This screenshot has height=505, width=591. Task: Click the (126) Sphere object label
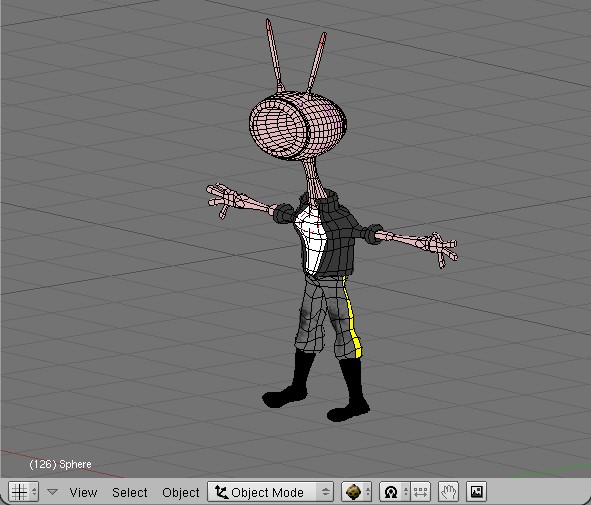click(x=60, y=464)
